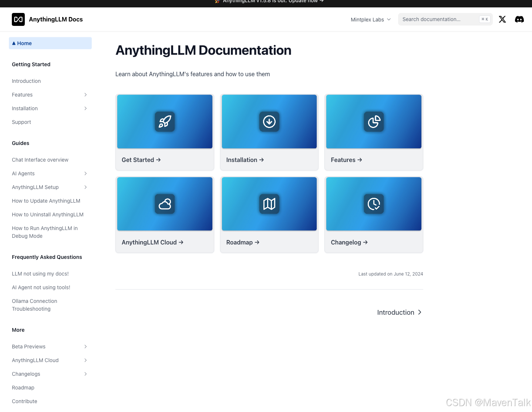The height and width of the screenshot is (412, 532).
Task: Open Ollama Connection Troubleshooting FAQ
Action: (x=34, y=305)
